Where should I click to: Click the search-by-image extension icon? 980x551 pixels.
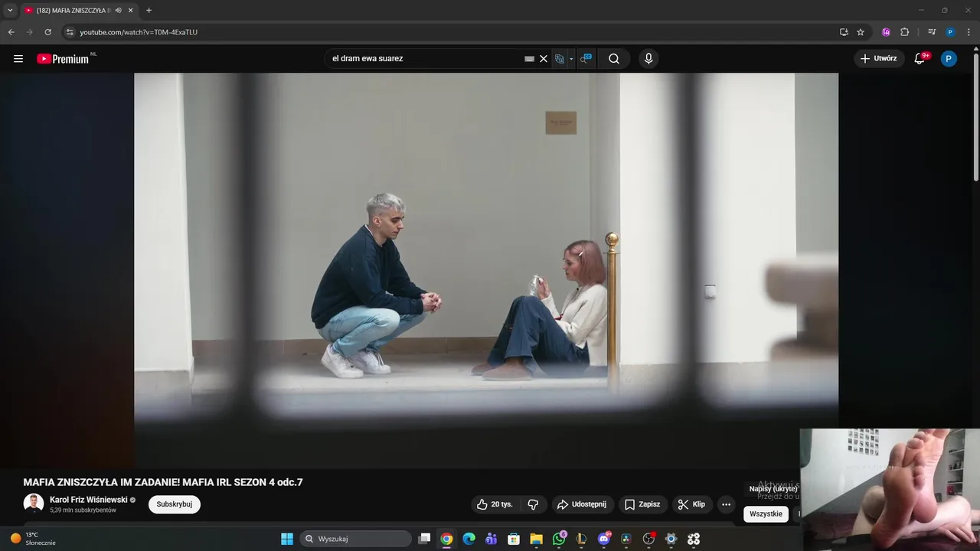coord(586,59)
